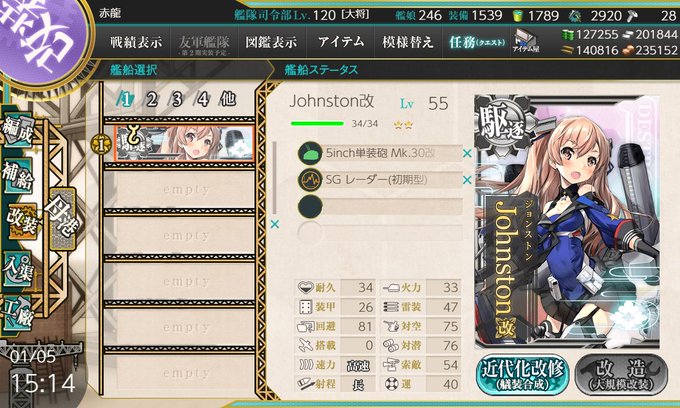Click the green main gun equipment icon
Viewport: 680px width, 408px height.
[310, 153]
